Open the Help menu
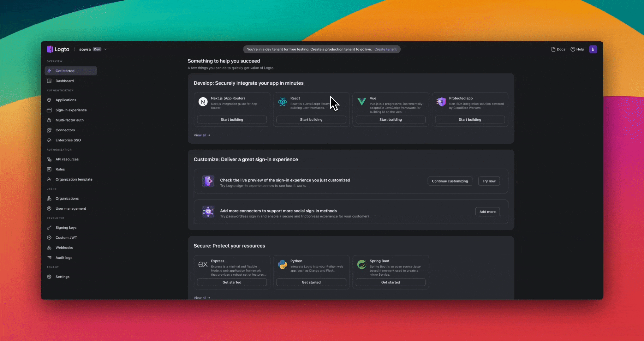Image resolution: width=644 pixels, height=341 pixels. pyautogui.click(x=577, y=49)
